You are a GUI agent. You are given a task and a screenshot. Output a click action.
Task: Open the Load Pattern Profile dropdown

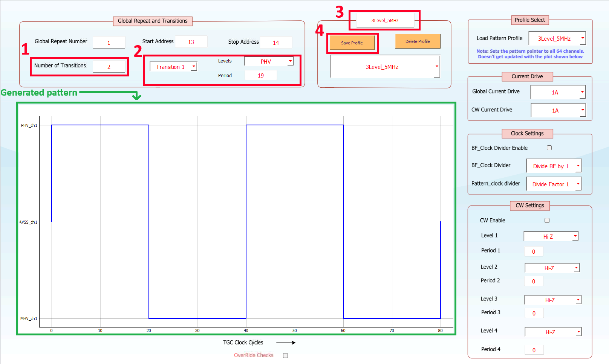[x=557, y=38]
